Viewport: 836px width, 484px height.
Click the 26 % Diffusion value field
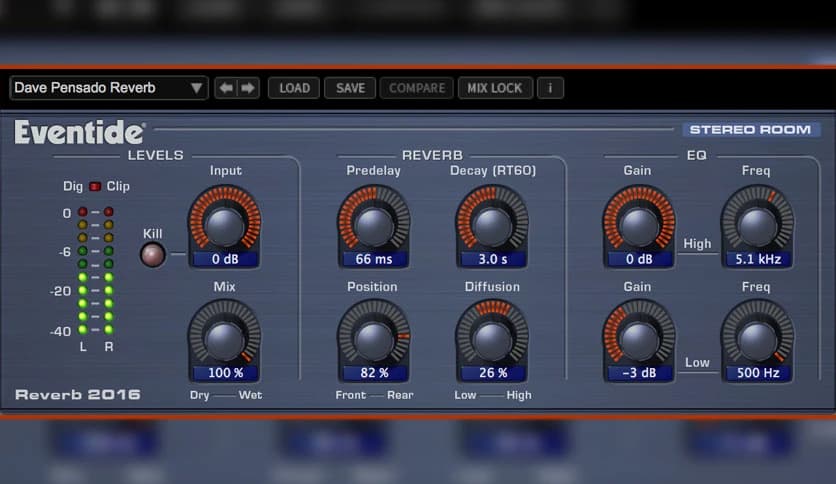tap(493, 373)
